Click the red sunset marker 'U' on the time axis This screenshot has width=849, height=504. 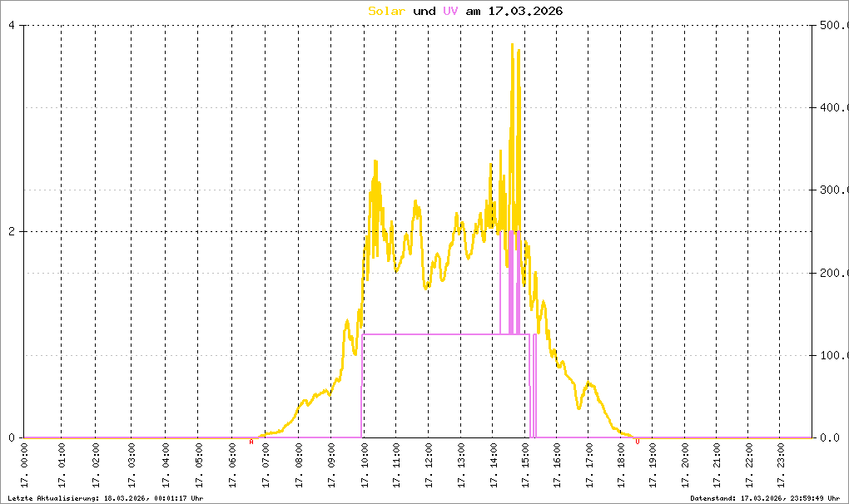[x=638, y=442]
